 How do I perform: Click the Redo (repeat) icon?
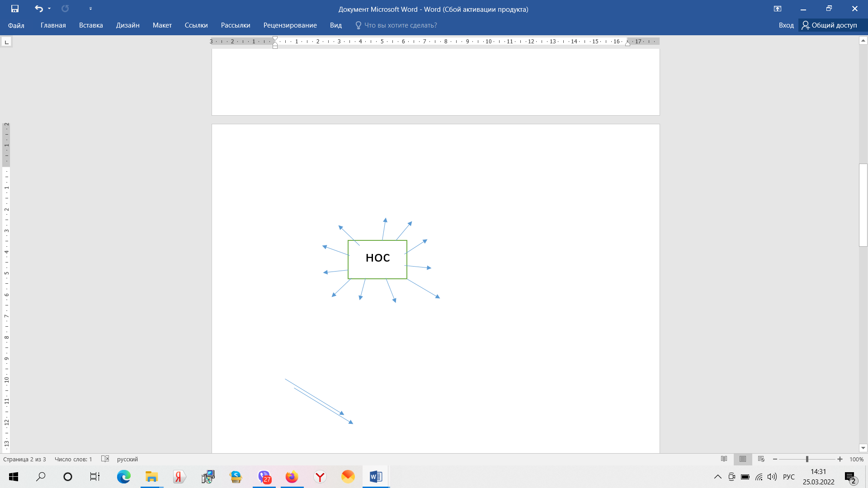[65, 9]
